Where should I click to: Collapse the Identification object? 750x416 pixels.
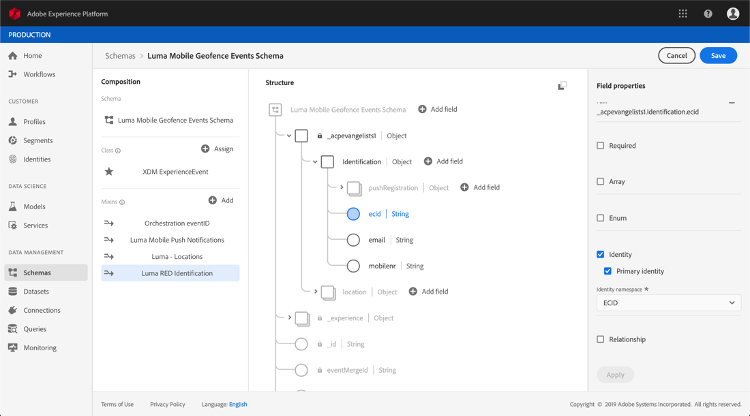315,162
